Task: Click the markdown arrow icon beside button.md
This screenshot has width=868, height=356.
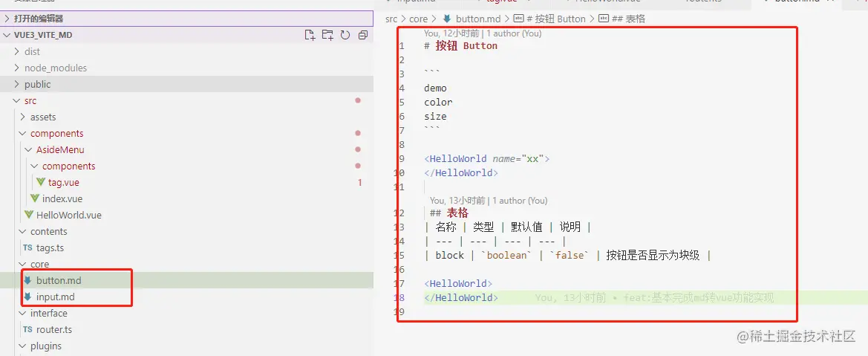Action: [x=27, y=281]
